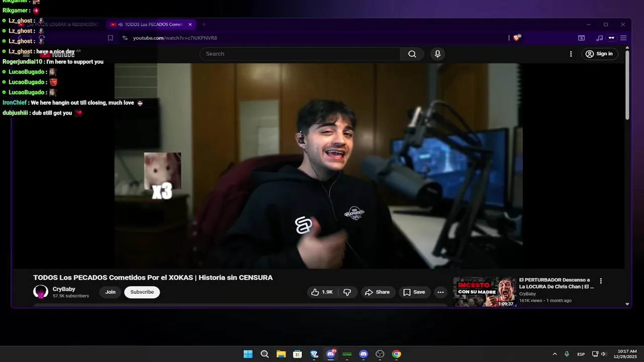
Task: Start voice search with the microphone icon
Action: pyautogui.click(x=438, y=54)
